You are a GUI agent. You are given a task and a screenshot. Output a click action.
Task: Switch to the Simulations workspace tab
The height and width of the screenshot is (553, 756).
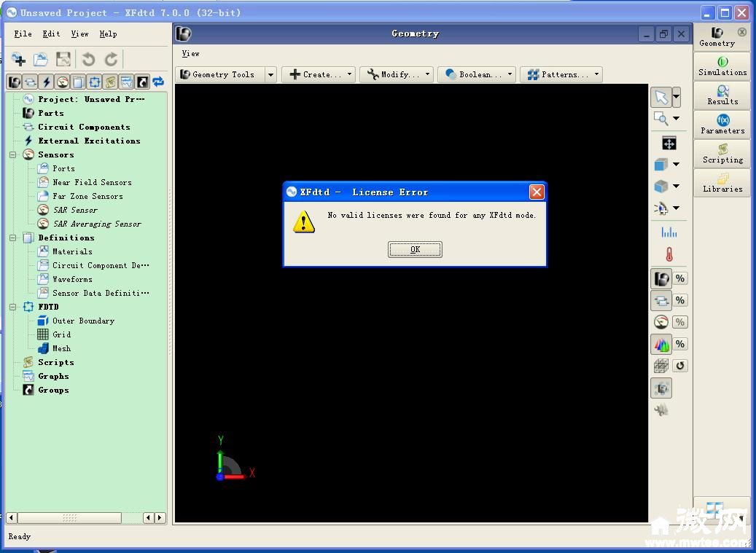tap(722, 66)
